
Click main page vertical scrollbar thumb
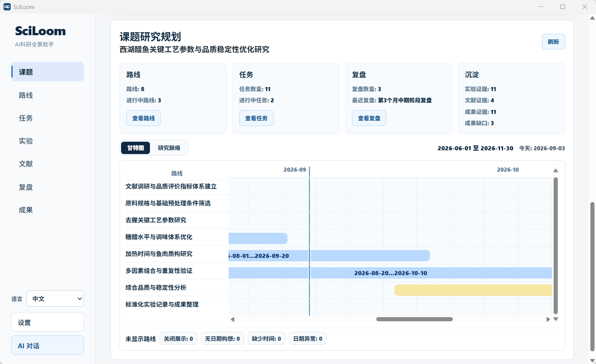(592, 277)
